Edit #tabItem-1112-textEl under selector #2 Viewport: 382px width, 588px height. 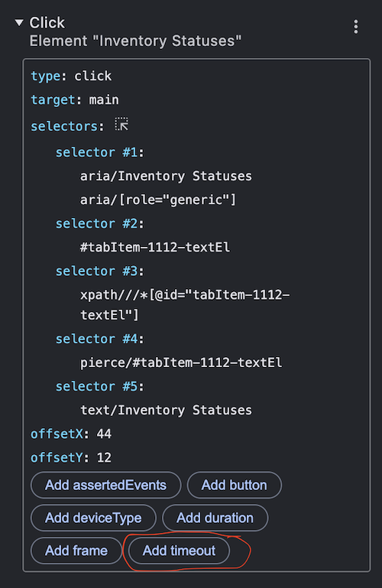click(155, 247)
